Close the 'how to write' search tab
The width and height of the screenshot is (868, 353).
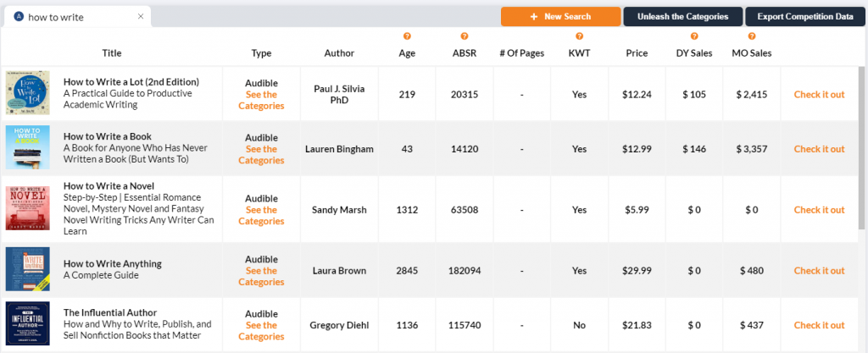141,16
